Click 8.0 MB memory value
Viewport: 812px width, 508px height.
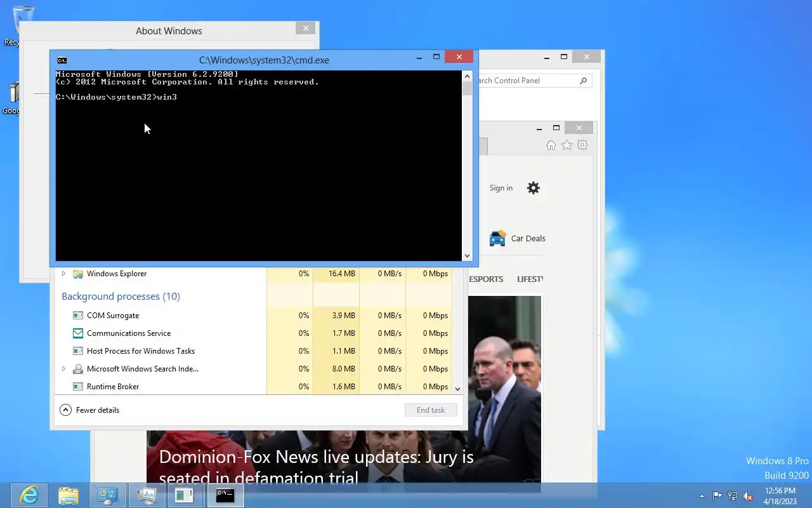[x=343, y=369]
